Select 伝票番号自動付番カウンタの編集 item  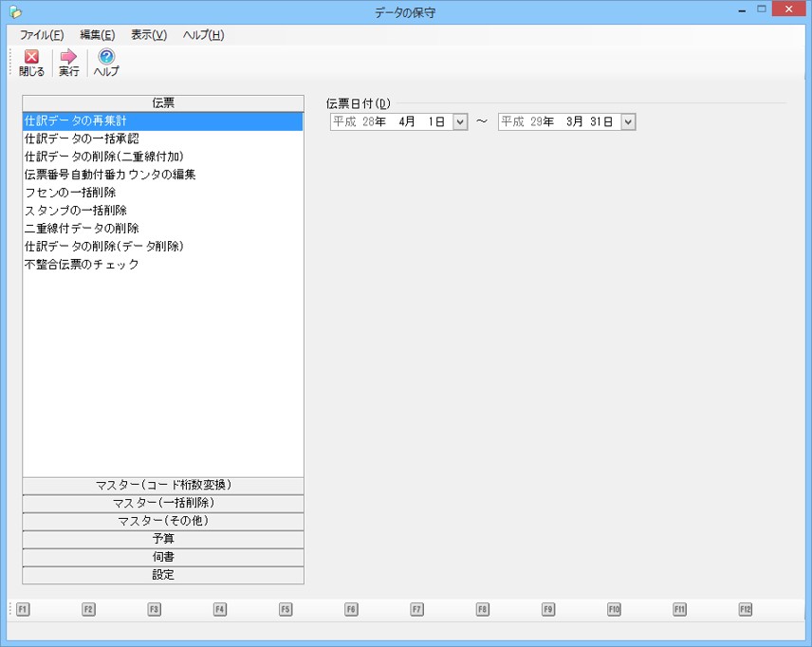click(x=110, y=175)
